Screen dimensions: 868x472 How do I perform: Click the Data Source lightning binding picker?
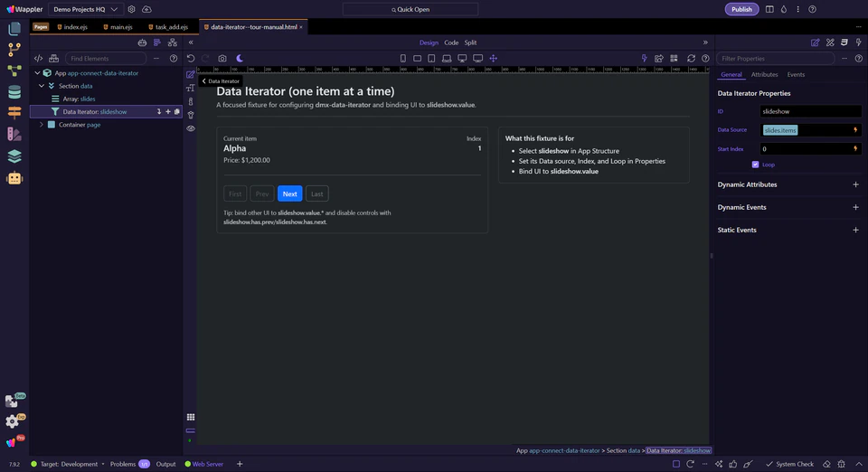(x=855, y=130)
